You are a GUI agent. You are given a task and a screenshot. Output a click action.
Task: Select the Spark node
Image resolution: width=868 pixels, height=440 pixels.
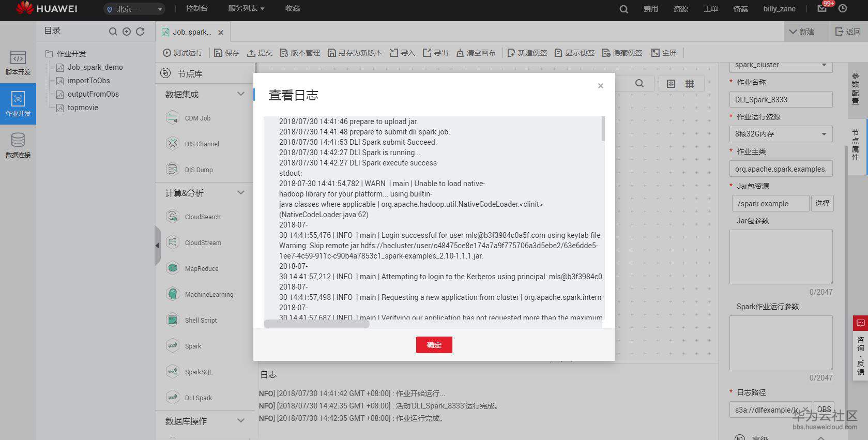click(x=184, y=346)
